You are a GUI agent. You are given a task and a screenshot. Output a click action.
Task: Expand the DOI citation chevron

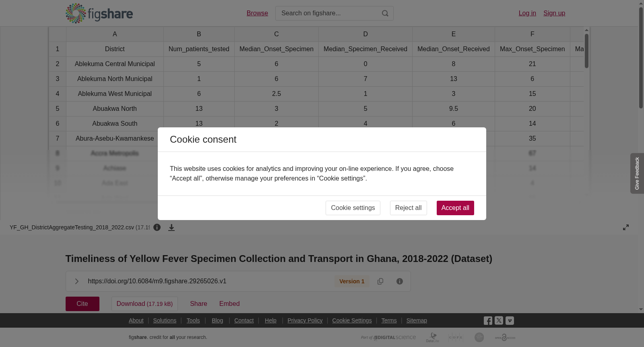pos(77,281)
